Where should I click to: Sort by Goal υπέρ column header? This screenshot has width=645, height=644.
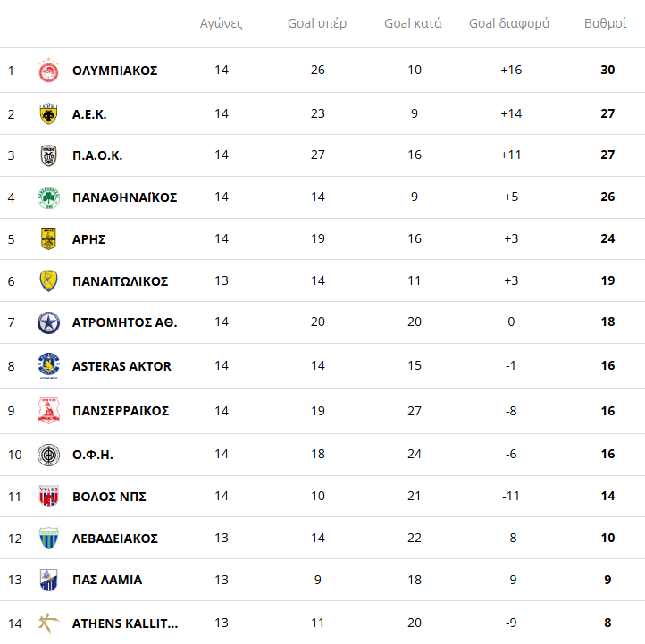[x=317, y=23]
